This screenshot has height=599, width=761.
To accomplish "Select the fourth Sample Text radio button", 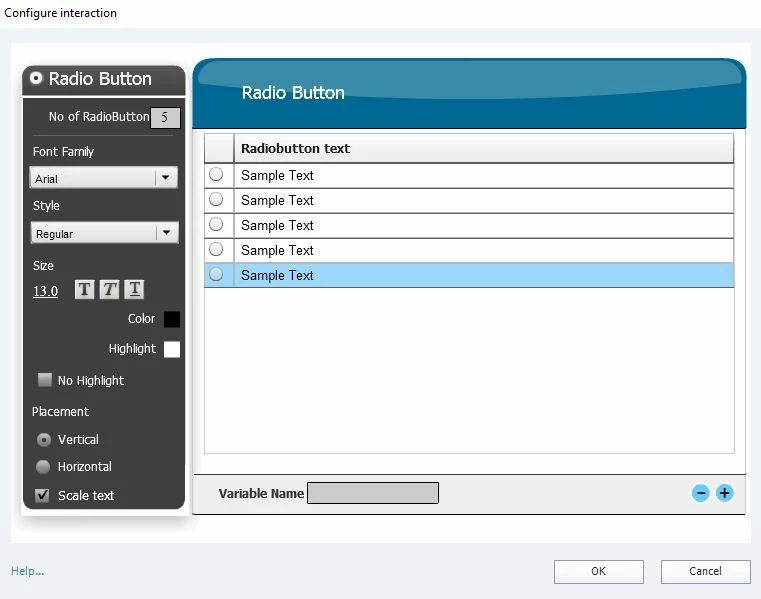I will tap(216, 250).
